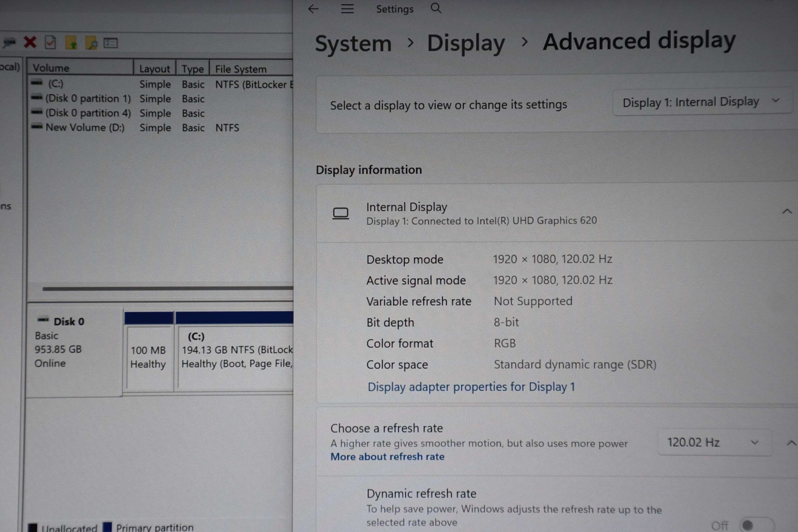Image resolution: width=798 pixels, height=532 pixels.
Task: Select the (Disk 0 partition 4) volume row
Action: pos(161,113)
